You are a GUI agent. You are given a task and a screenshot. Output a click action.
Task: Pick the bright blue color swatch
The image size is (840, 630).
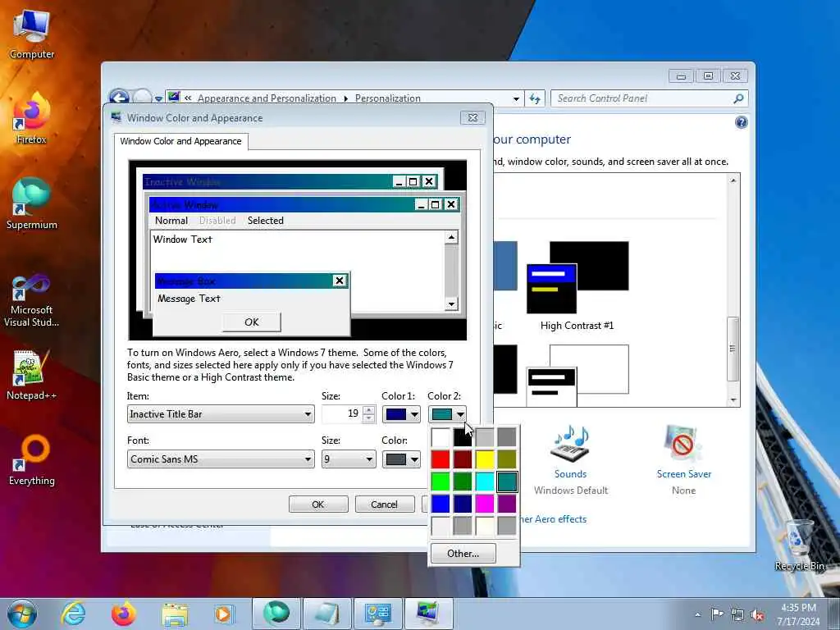tap(441, 504)
